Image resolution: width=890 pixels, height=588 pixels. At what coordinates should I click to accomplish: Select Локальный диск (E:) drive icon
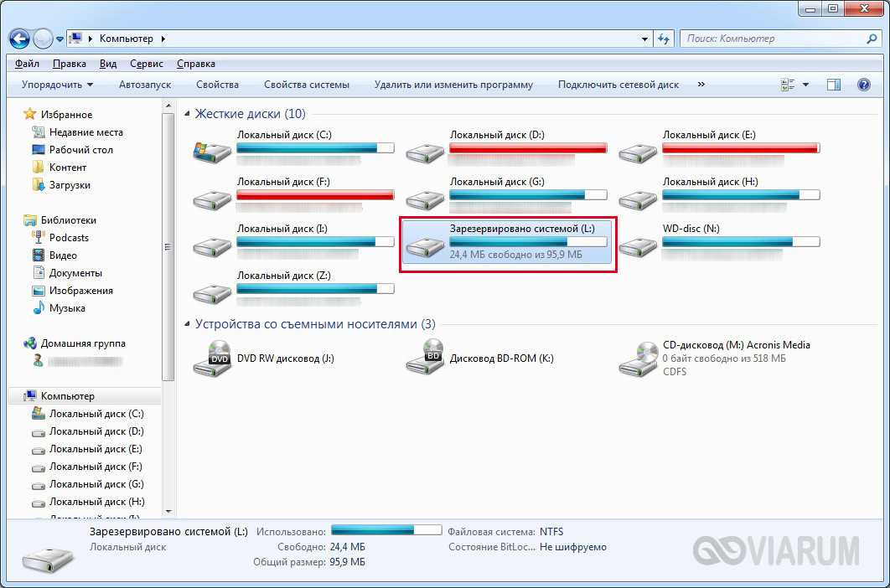point(638,152)
